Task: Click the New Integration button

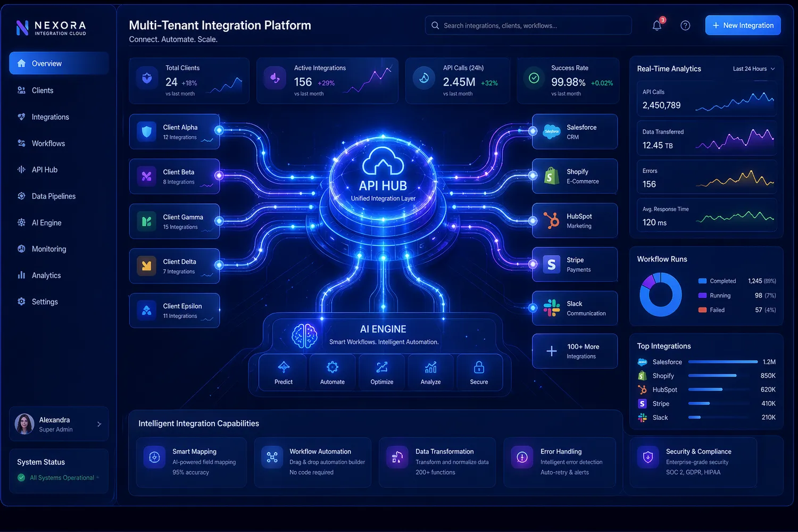Action: click(x=743, y=25)
